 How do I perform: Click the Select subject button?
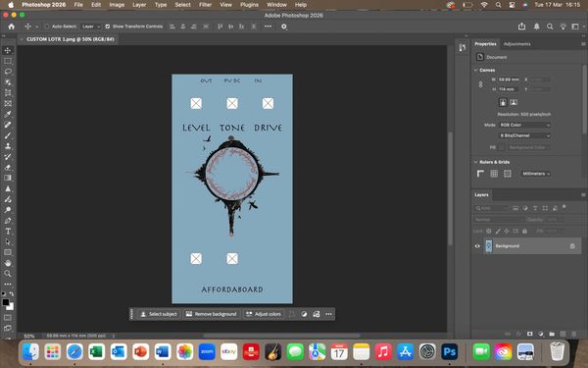coord(159,314)
